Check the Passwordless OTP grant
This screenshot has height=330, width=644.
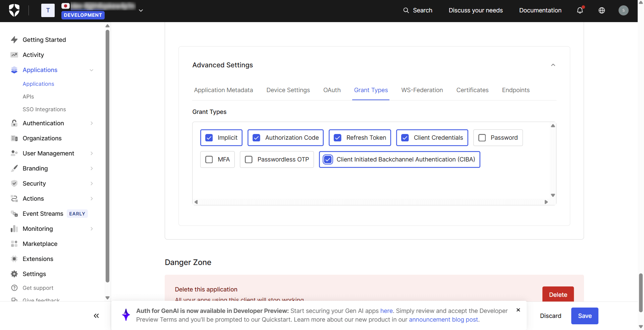pyautogui.click(x=249, y=159)
